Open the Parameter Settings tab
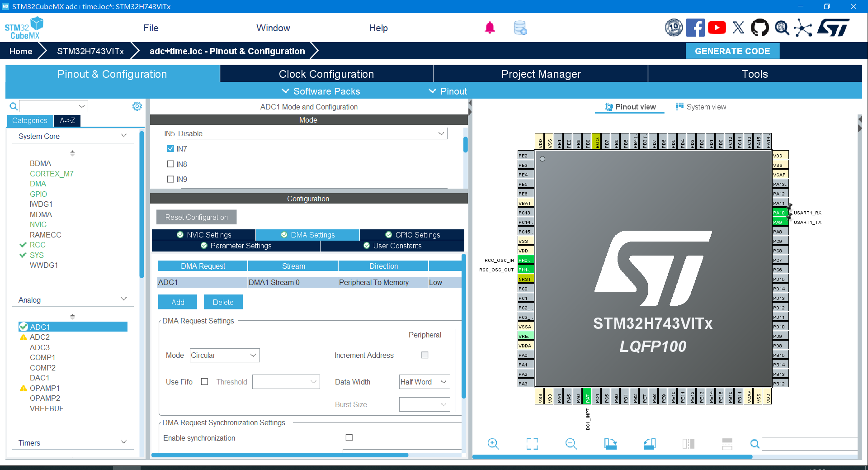Viewport: 868px width, 470px height. click(x=236, y=246)
